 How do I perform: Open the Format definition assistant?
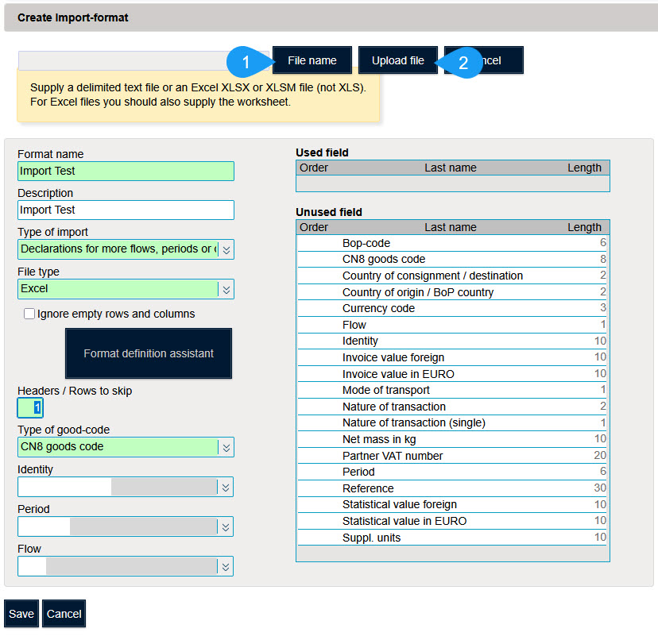pyautogui.click(x=148, y=353)
